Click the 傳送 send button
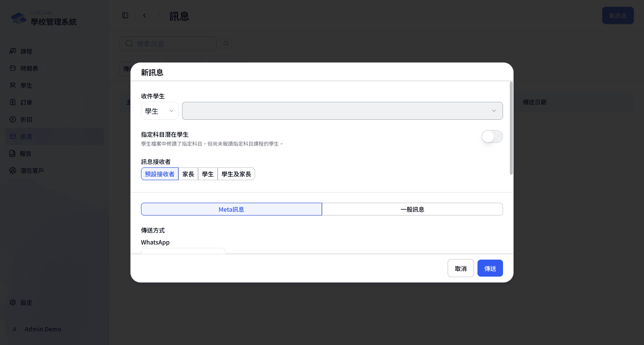This screenshot has width=644, height=345. pyautogui.click(x=490, y=268)
